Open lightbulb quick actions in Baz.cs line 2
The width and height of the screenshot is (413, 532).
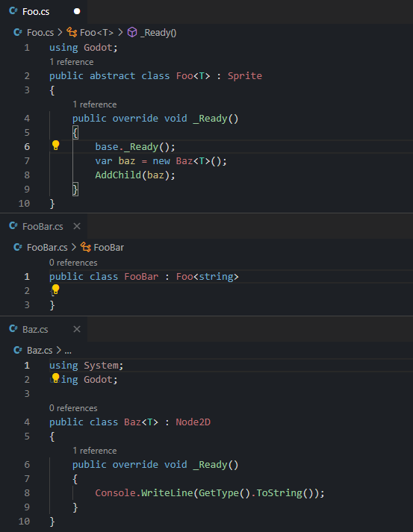pyautogui.click(x=56, y=378)
